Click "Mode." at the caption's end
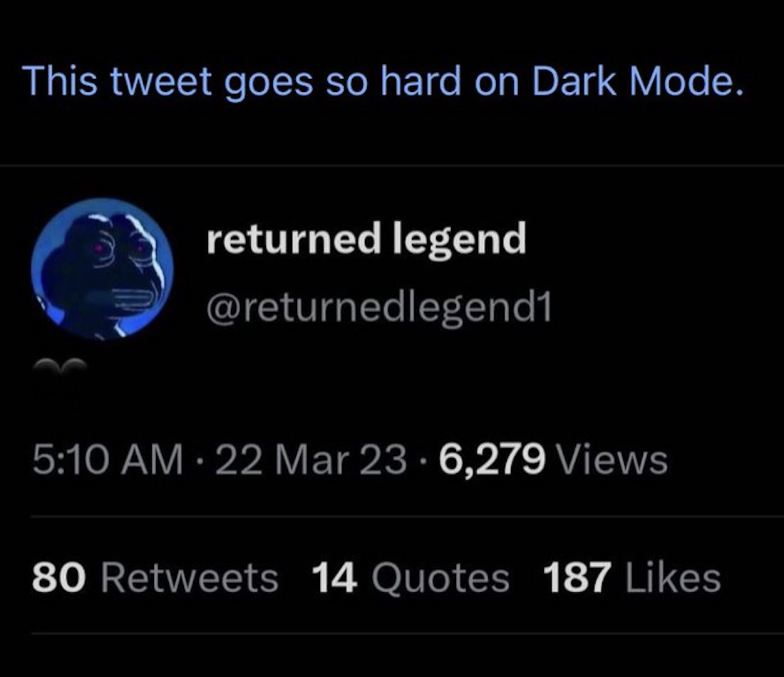Viewport: 784px width, 677px height. [691, 83]
